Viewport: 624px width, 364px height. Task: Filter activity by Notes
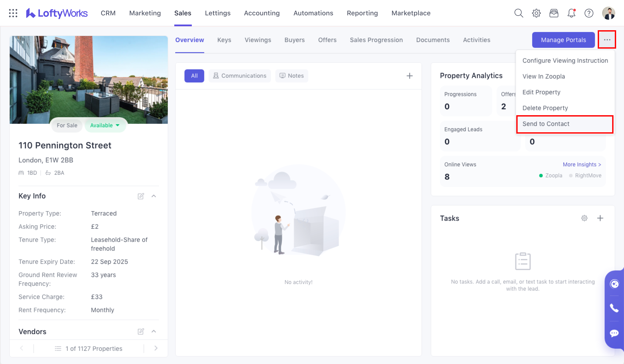[291, 76]
